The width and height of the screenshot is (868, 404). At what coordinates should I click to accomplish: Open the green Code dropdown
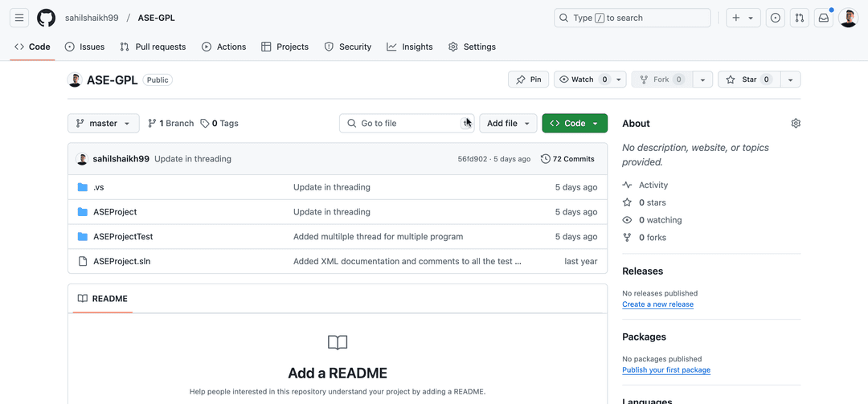(575, 124)
